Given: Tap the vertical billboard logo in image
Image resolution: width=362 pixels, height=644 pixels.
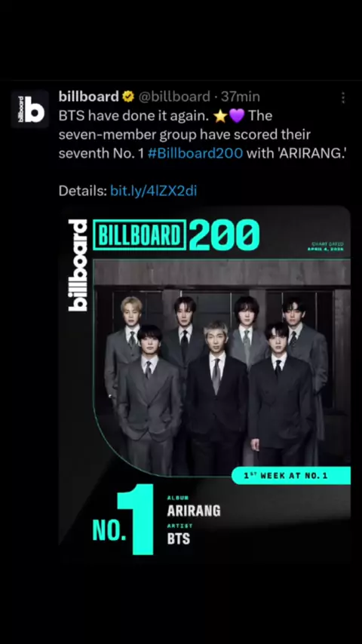Looking at the screenshot, I should [78, 265].
